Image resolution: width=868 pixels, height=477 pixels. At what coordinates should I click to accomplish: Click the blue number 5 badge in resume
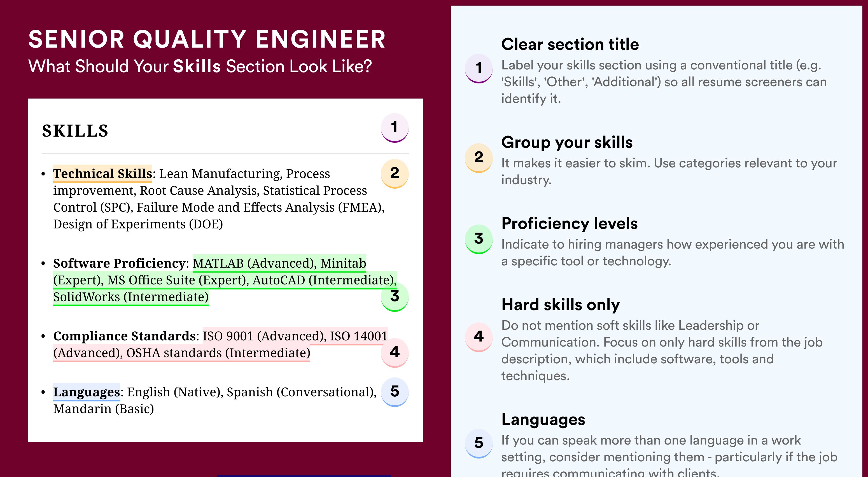click(395, 392)
